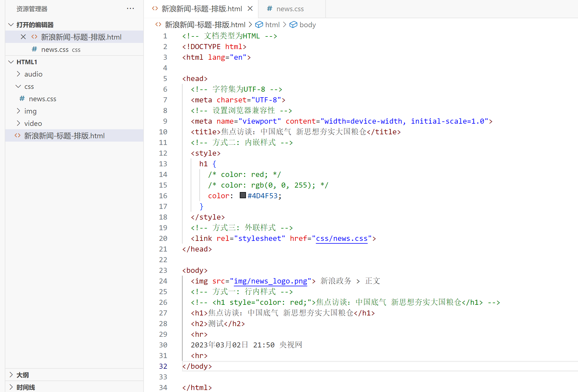Click the commented color: red line

click(x=244, y=174)
